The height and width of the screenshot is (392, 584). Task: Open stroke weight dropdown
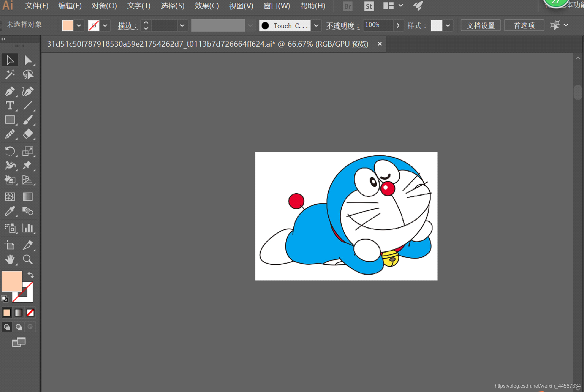coord(182,26)
